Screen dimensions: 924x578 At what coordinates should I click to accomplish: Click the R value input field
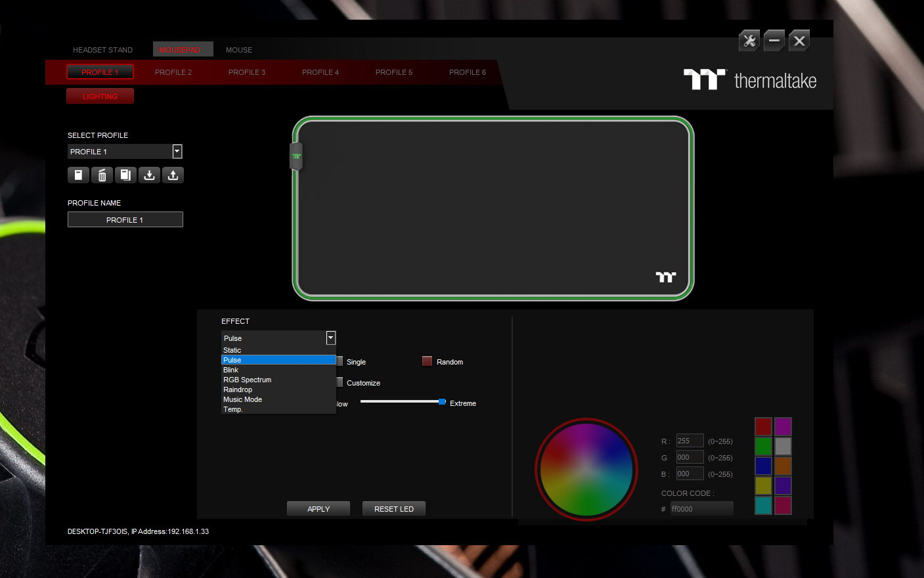point(690,441)
